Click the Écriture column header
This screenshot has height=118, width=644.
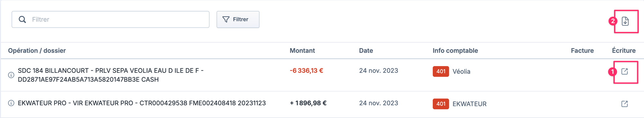[624, 51]
